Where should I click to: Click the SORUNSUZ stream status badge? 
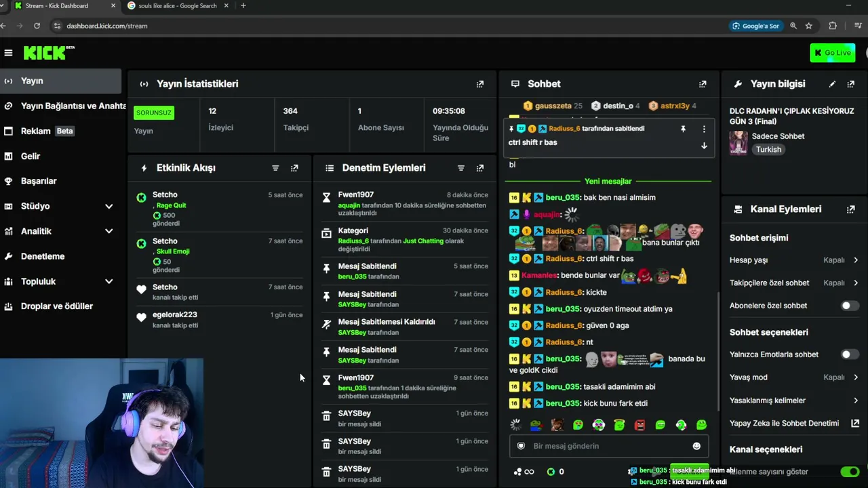[x=154, y=113]
